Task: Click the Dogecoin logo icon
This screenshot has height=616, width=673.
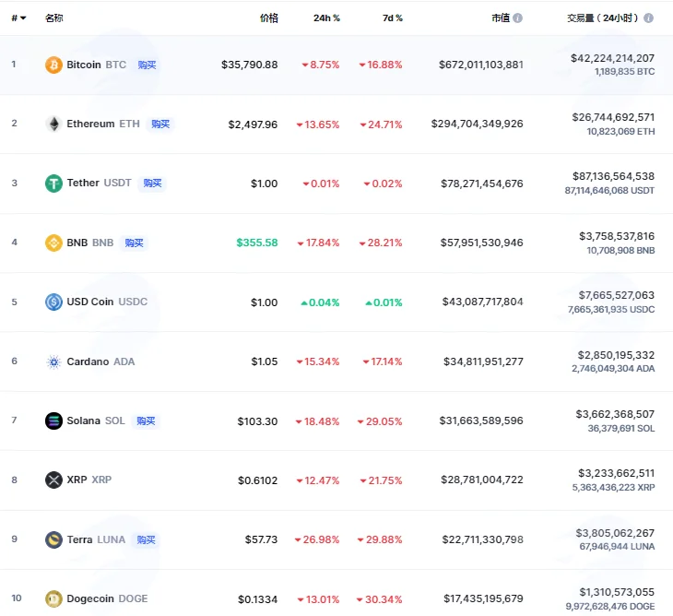Action: (53, 598)
